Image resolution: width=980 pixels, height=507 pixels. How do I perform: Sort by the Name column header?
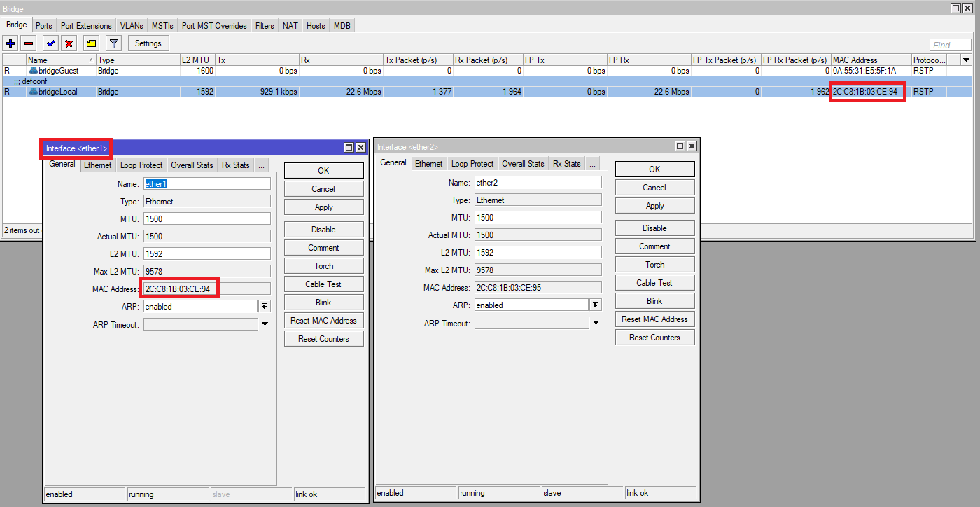(x=61, y=60)
